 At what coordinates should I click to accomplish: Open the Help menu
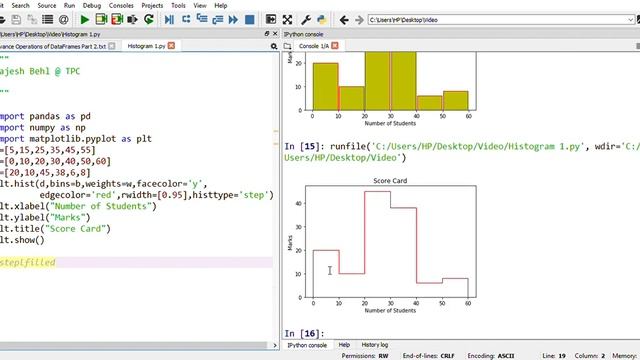click(221, 5)
